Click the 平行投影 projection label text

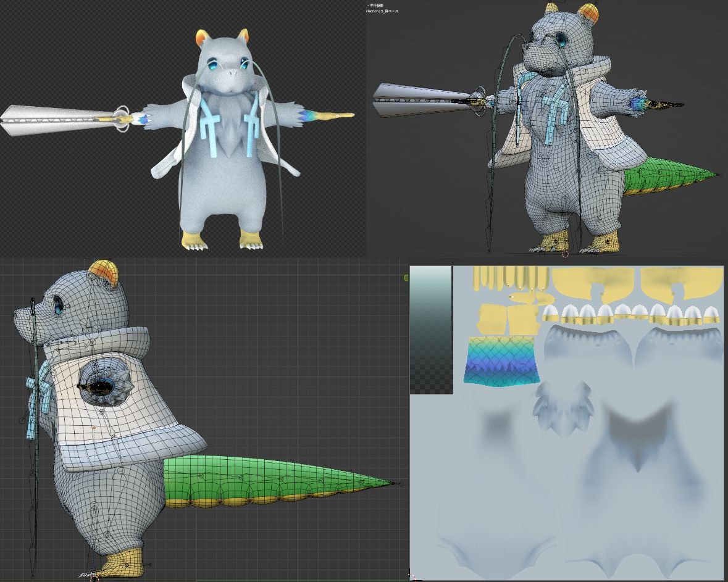pyautogui.click(x=377, y=6)
